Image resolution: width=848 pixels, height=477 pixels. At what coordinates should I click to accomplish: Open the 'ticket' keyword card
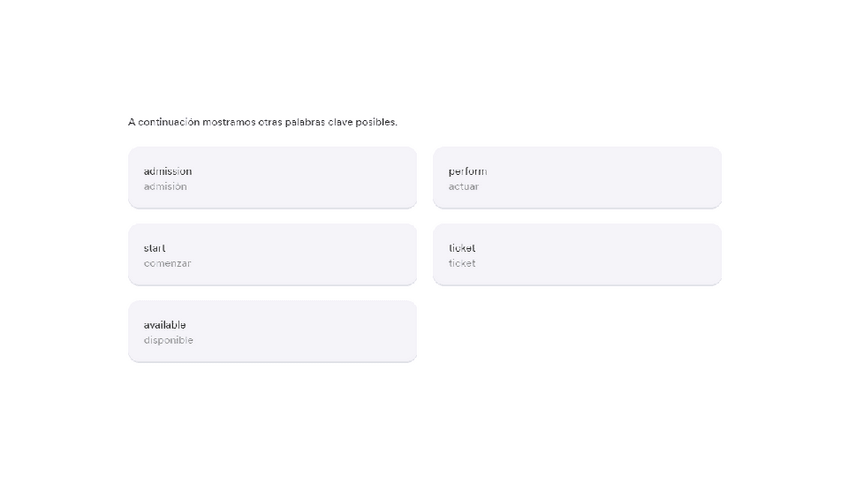pyautogui.click(x=577, y=255)
